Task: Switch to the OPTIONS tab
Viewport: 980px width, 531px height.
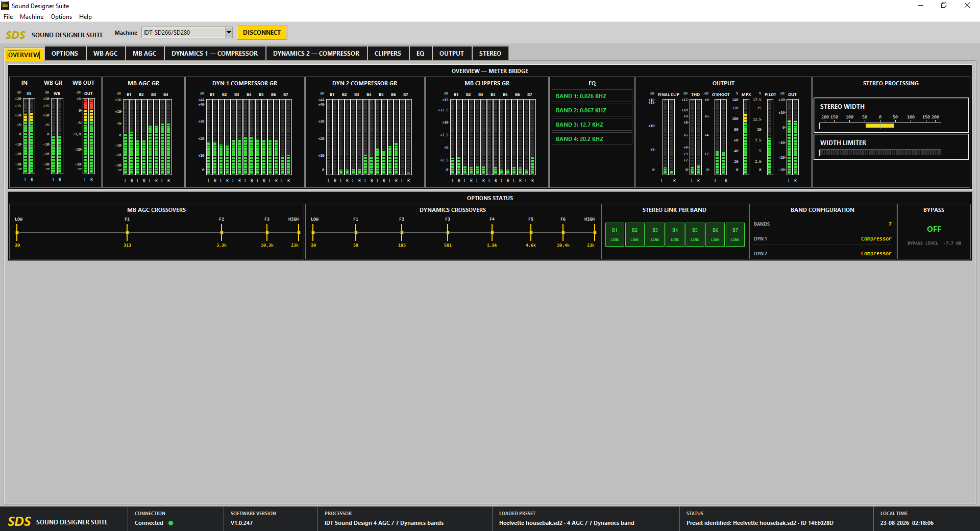Action: [x=65, y=54]
